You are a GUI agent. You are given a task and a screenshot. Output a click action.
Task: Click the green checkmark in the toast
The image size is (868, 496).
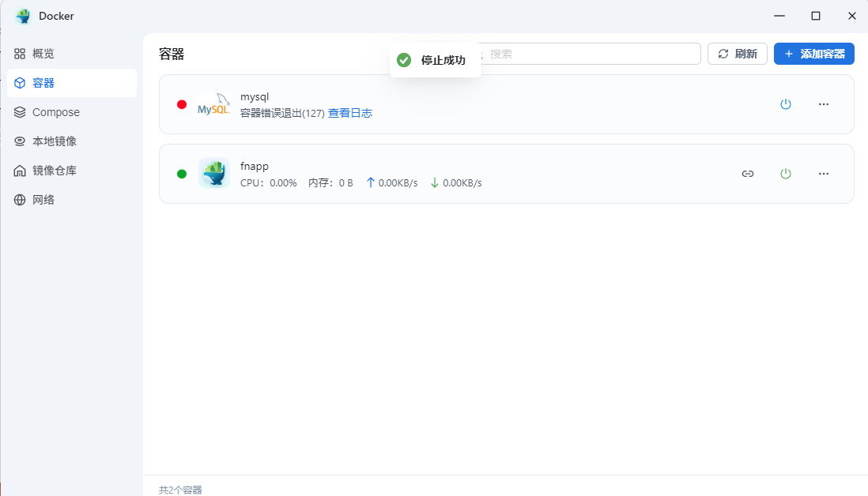click(x=404, y=60)
